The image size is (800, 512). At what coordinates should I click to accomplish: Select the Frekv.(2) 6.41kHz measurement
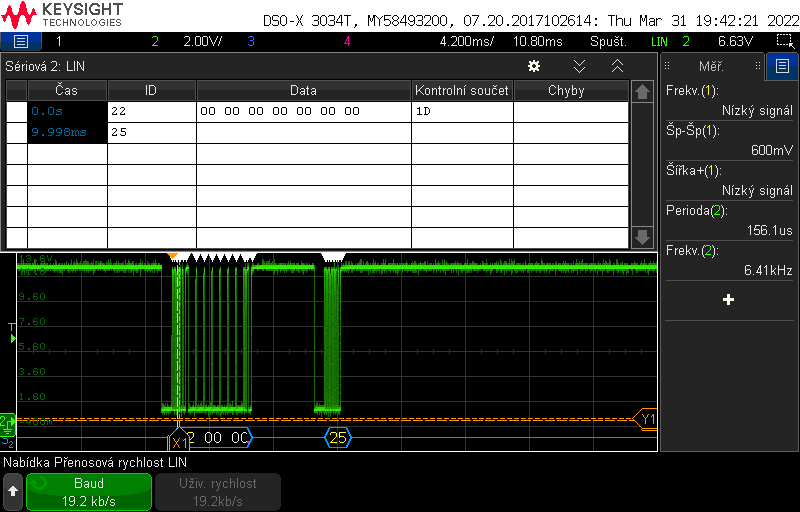tap(729, 260)
